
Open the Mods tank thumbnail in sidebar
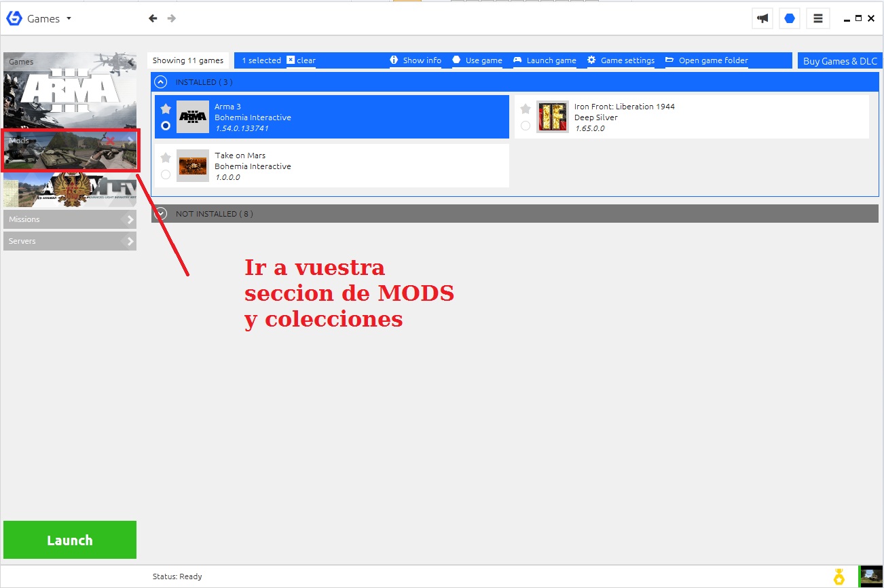click(70, 150)
